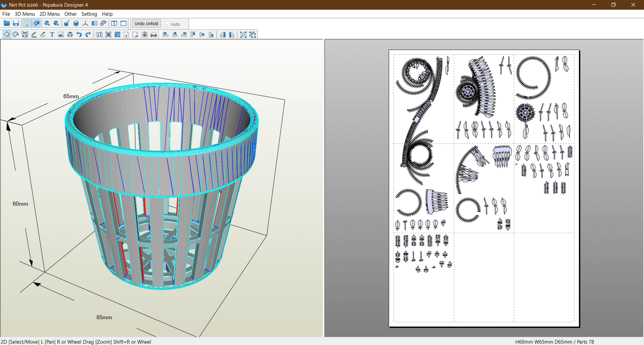Image resolution: width=644 pixels, height=345 pixels.
Task: Open the File menu
Action: 6,14
